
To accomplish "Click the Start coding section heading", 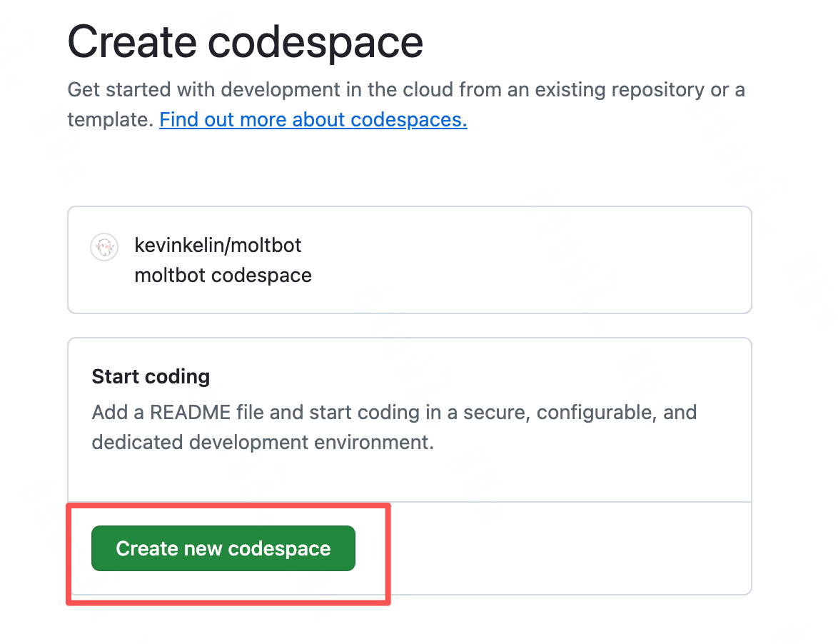I will pyautogui.click(x=151, y=376).
